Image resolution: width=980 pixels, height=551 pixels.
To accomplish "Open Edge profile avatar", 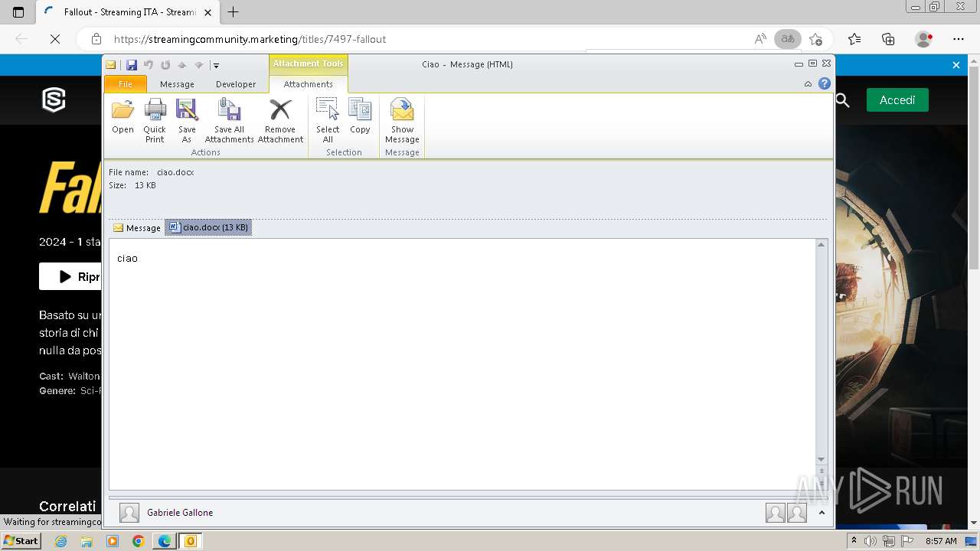I will coord(924,39).
